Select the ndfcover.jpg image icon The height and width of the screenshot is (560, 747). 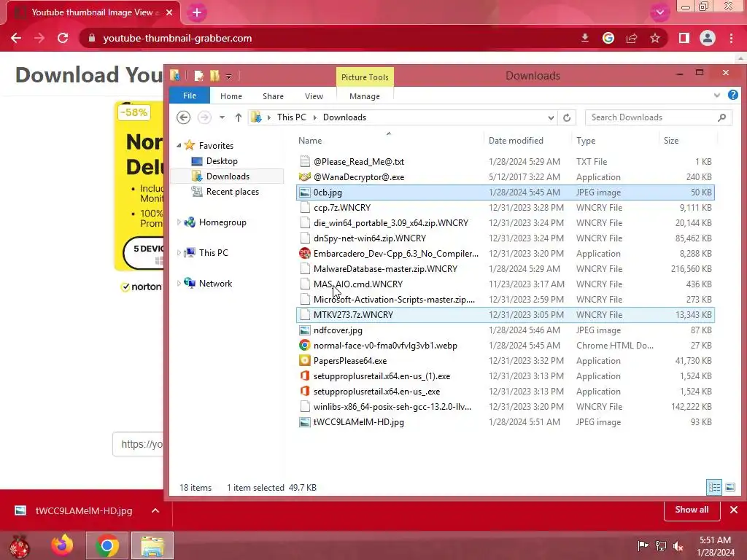tap(305, 330)
